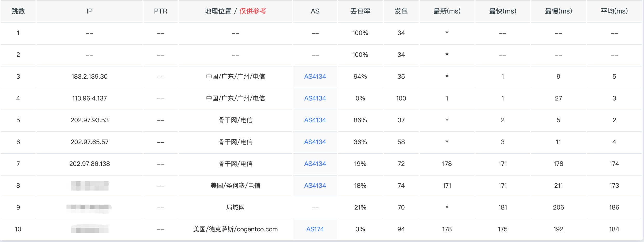Image resolution: width=644 pixels, height=242 pixels.
Task: Click the red 仅供参考 text
Action: tap(253, 11)
